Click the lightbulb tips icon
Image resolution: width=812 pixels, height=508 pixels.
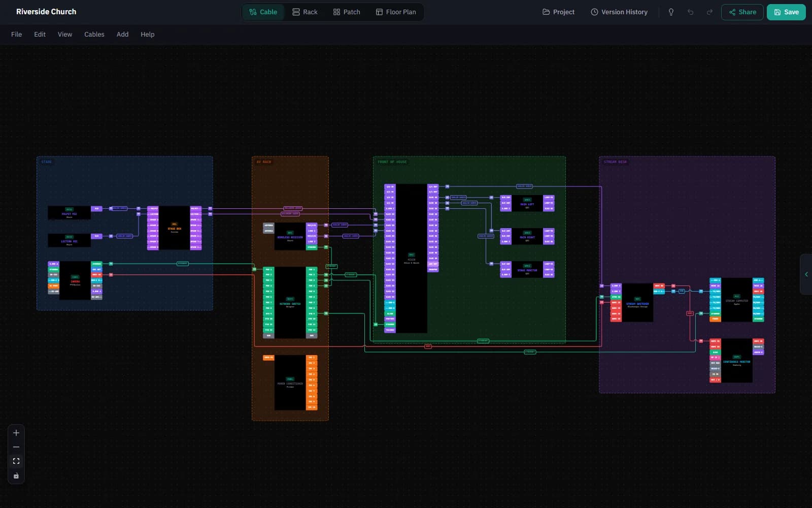pyautogui.click(x=671, y=12)
